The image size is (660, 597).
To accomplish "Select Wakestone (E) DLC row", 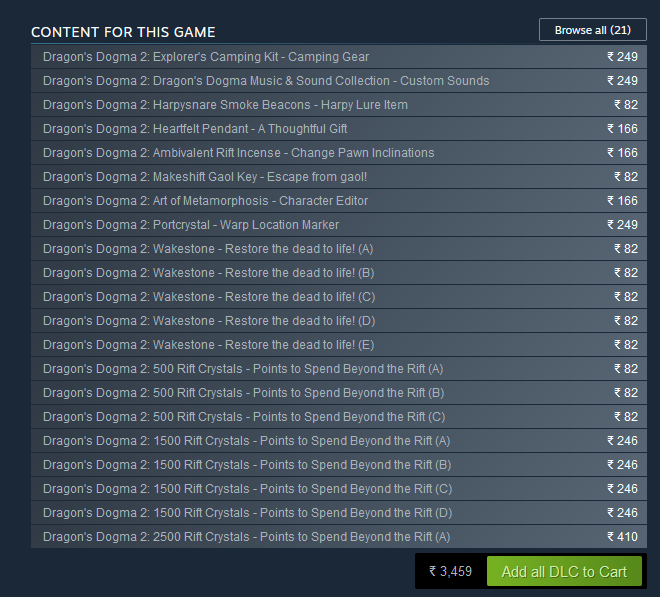I will 208,345.
